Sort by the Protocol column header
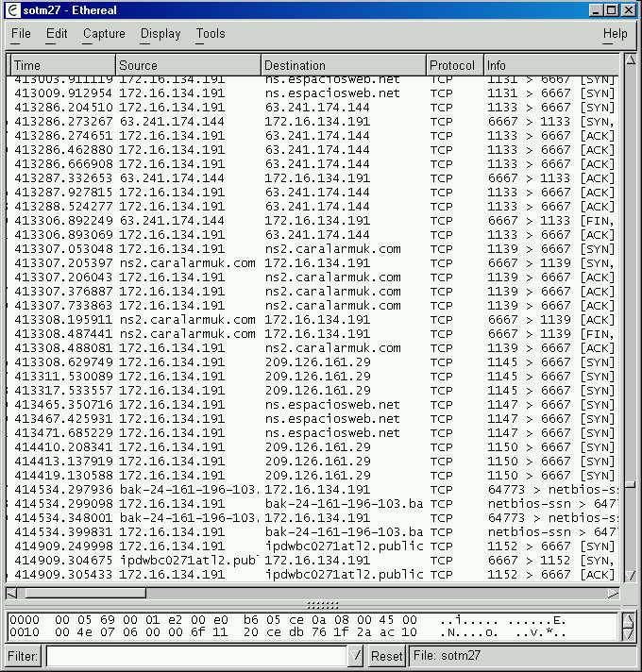This screenshot has height=672, width=642. (x=455, y=65)
